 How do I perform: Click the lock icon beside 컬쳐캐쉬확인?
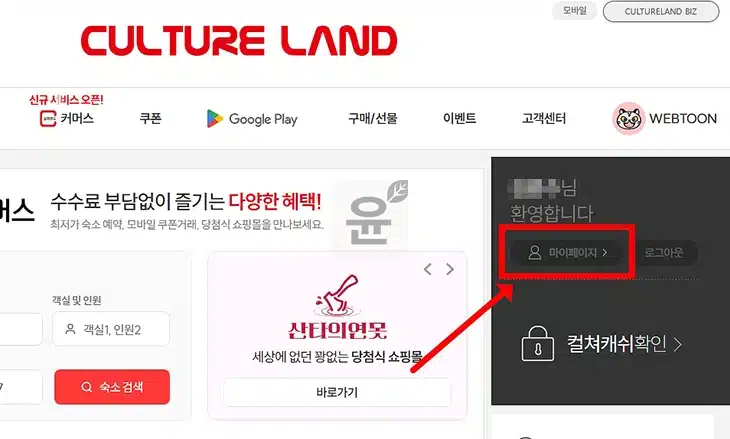coord(538,344)
